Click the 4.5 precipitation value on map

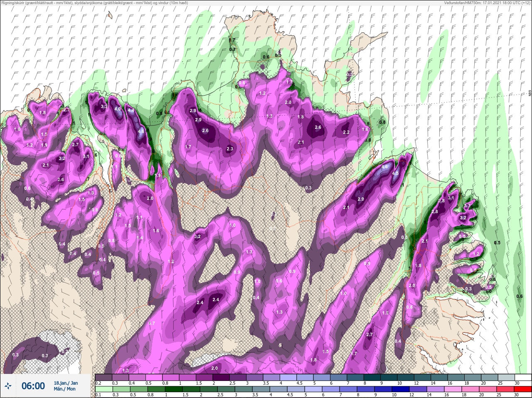396,173
